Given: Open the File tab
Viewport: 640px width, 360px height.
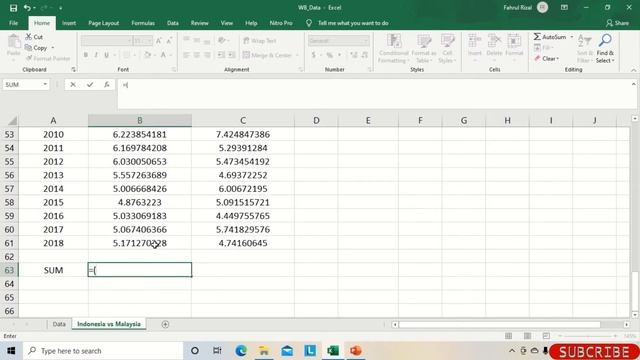Looking at the screenshot, I should click(x=13, y=23).
